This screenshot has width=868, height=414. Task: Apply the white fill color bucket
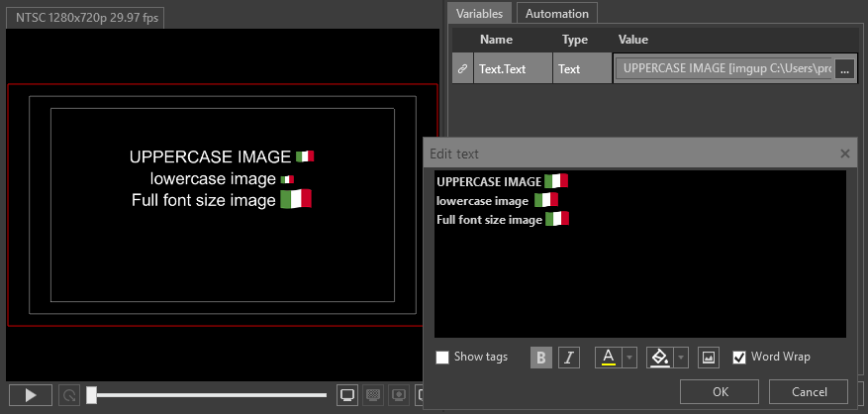660,358
